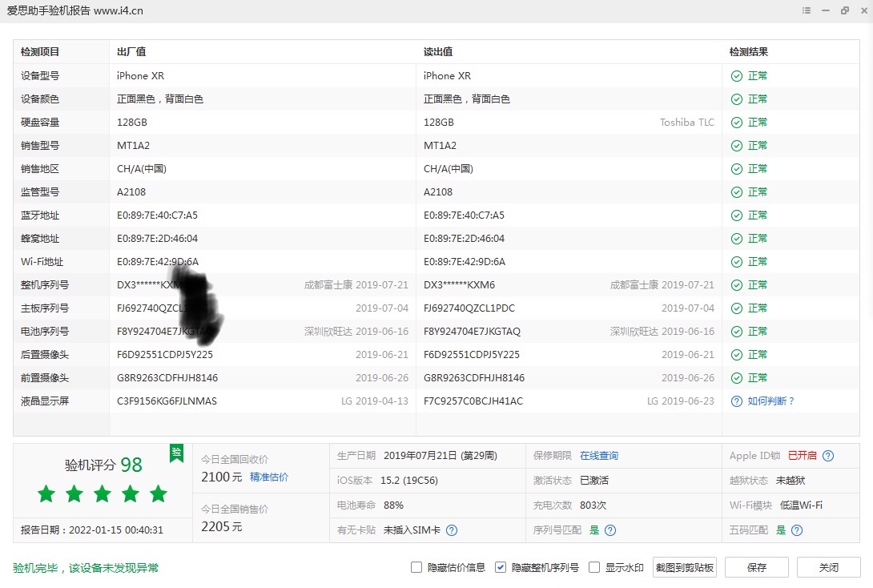This screenshot has height=588, width=873.
Task: Click the green check icon for 蜂窝地址
Action: [737, 239]
